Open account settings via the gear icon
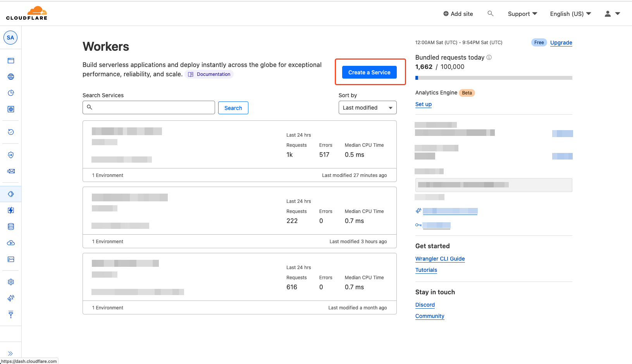Screen dimensions: 632x364 pyautogui.click(x=10, y=282)
